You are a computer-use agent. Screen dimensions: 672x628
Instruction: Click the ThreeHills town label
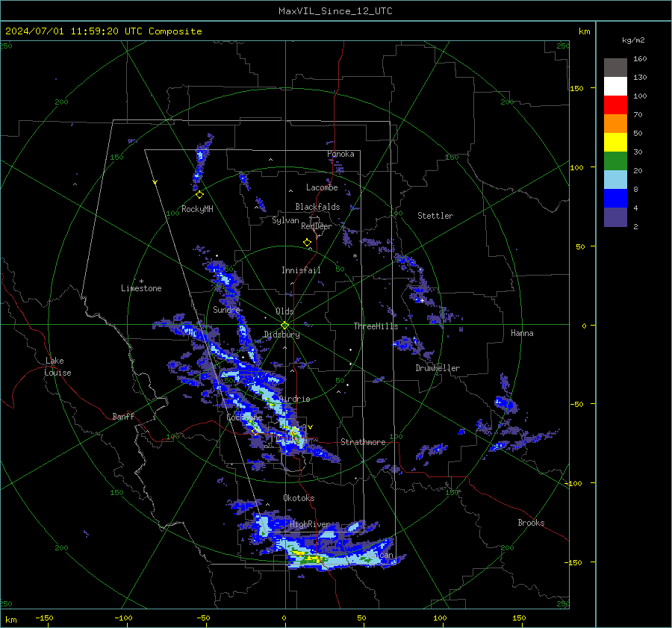[376, 326]
